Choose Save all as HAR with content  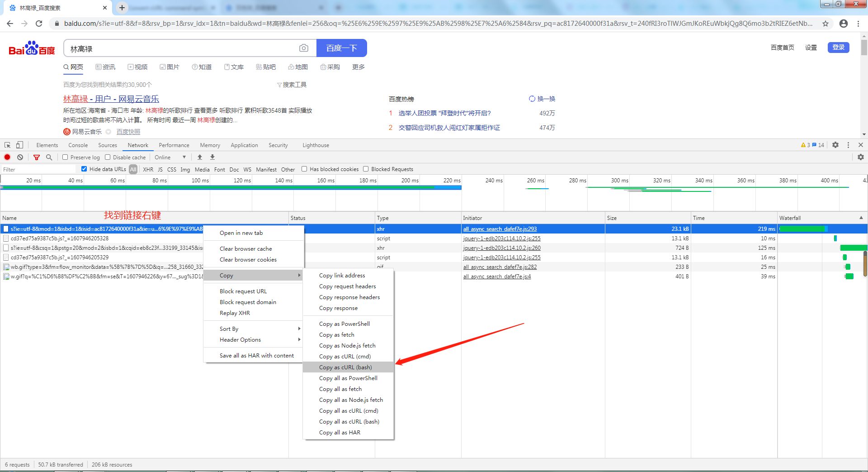point(253,356)
